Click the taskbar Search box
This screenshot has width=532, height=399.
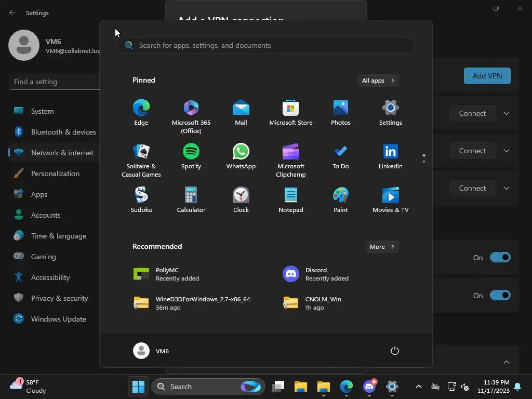(x=208, y=387)
